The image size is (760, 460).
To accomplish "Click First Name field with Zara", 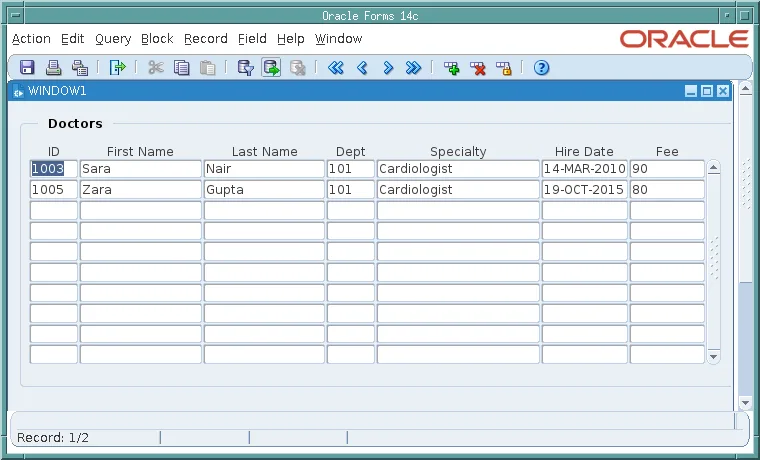I will [x=141, y=190].
